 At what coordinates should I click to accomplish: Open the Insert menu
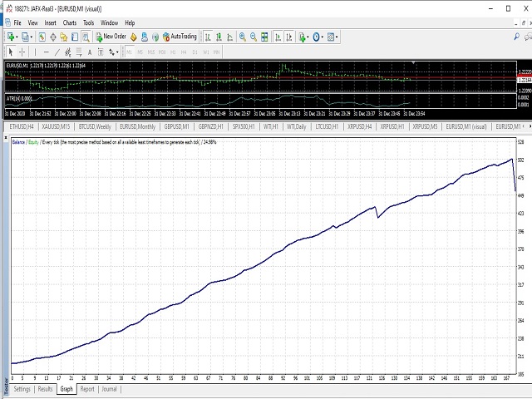coord(50,22)
